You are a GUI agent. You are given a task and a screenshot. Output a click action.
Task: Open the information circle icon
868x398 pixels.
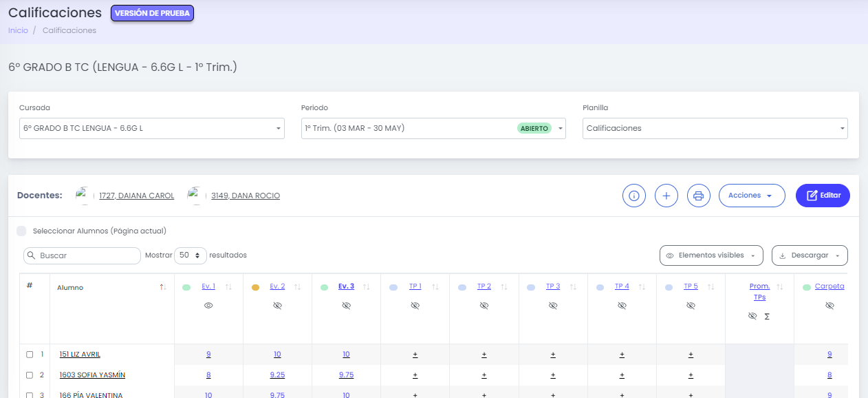[x=634, y=196]
